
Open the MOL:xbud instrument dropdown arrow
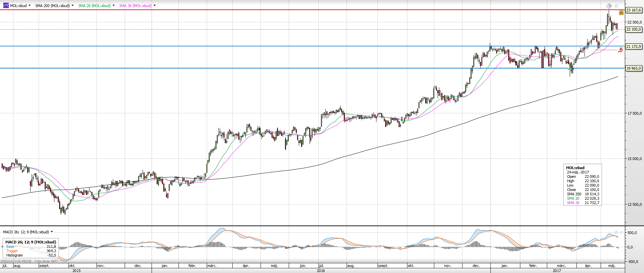[x=30, y=5]
